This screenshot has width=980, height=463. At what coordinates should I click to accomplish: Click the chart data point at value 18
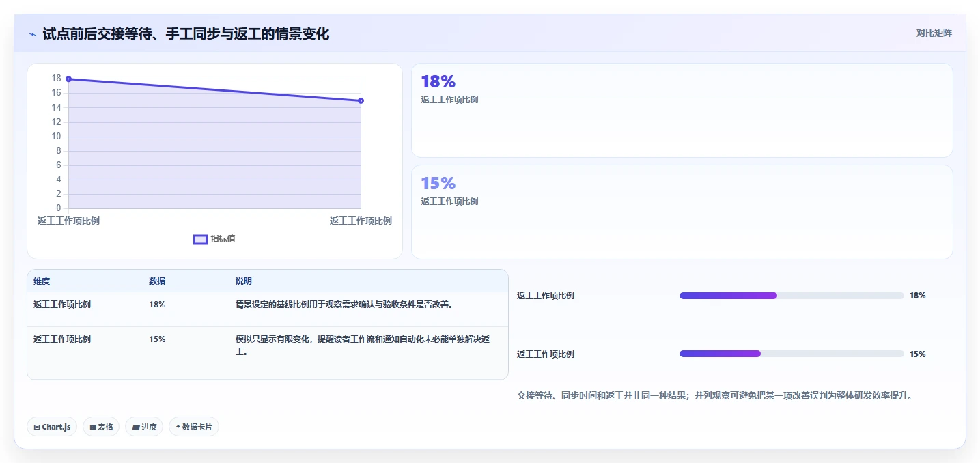coord(68,79)
